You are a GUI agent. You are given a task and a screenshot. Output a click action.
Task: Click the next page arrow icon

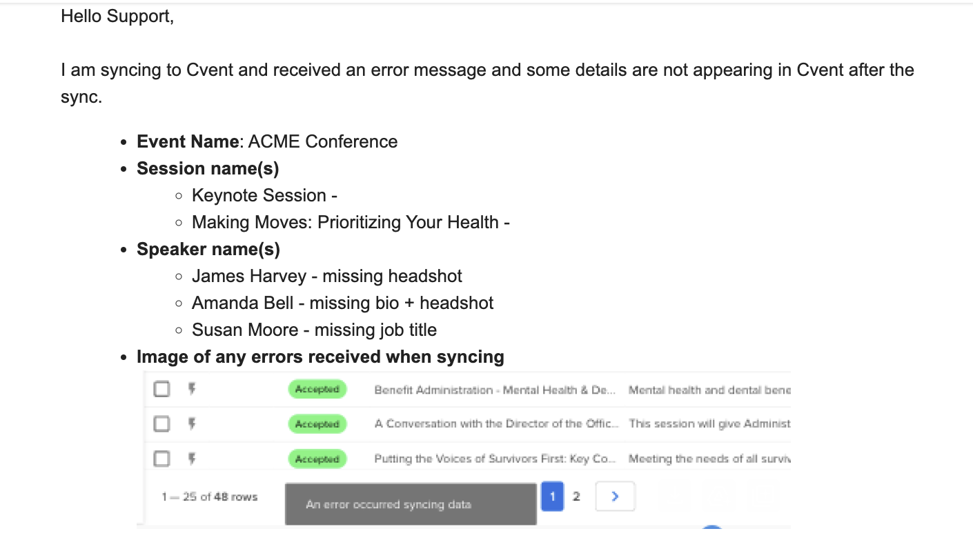(615, 497)
